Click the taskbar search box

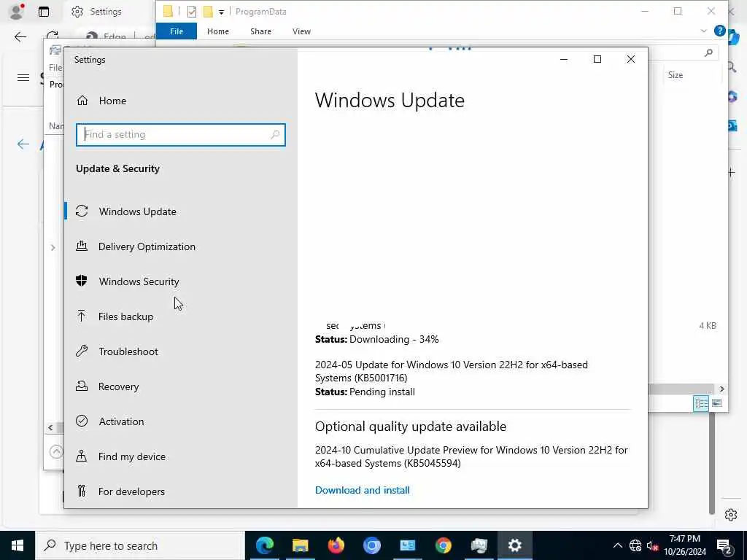pyautogui.click(x=140, y=545)
